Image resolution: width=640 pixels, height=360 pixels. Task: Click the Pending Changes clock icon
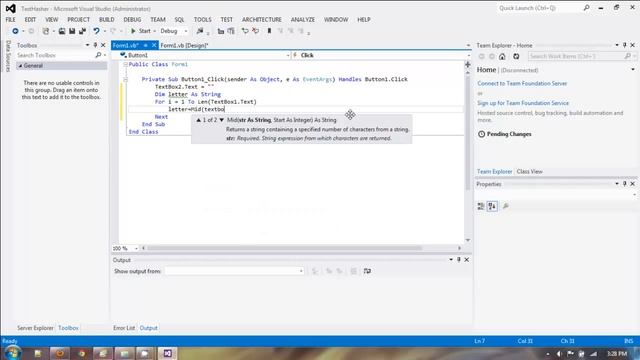pos(482,134)
